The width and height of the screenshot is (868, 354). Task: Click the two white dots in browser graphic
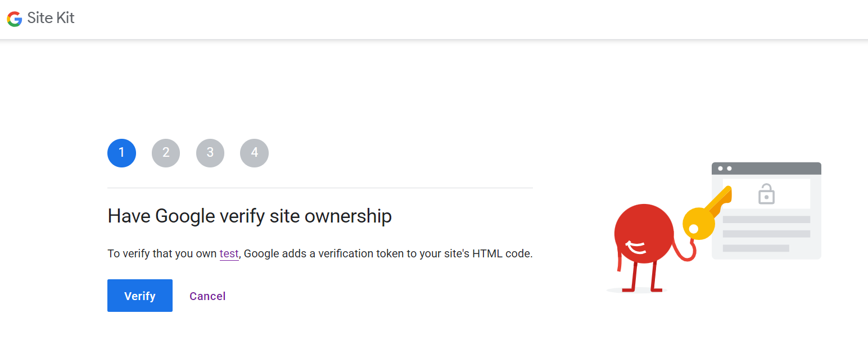click(725, 169)
